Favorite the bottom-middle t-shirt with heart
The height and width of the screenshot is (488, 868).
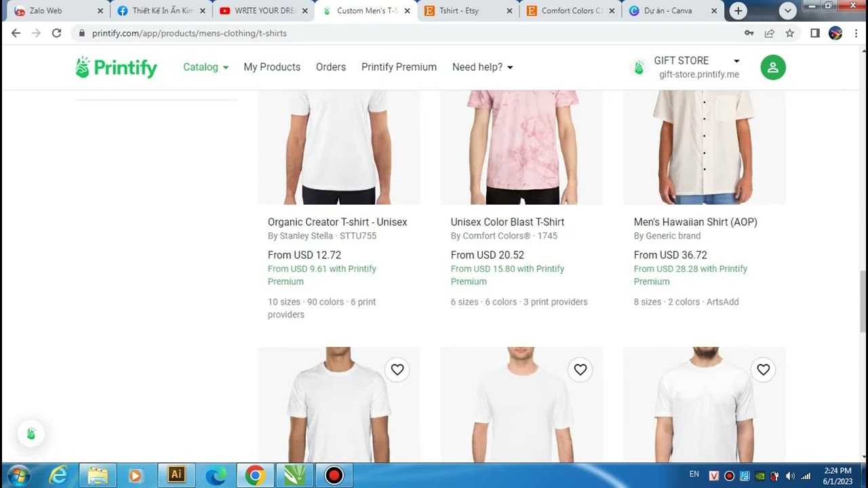(x=580, y=369)
